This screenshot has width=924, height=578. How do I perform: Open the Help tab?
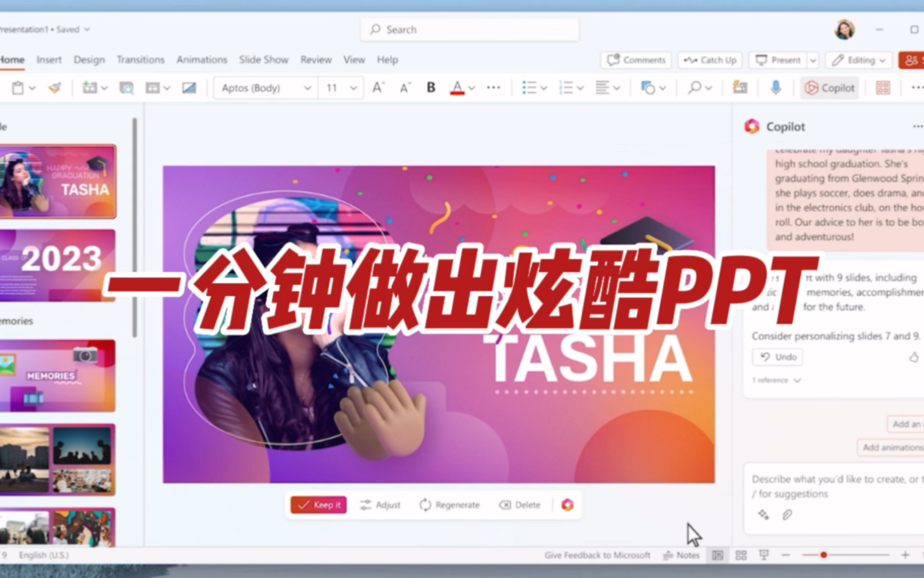click(x=387, y=60)
